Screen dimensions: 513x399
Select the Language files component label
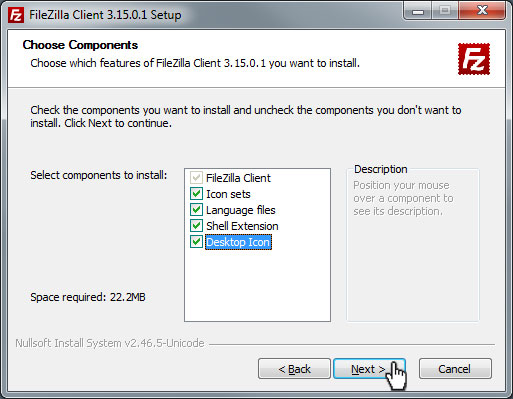[x=241, y=210]
